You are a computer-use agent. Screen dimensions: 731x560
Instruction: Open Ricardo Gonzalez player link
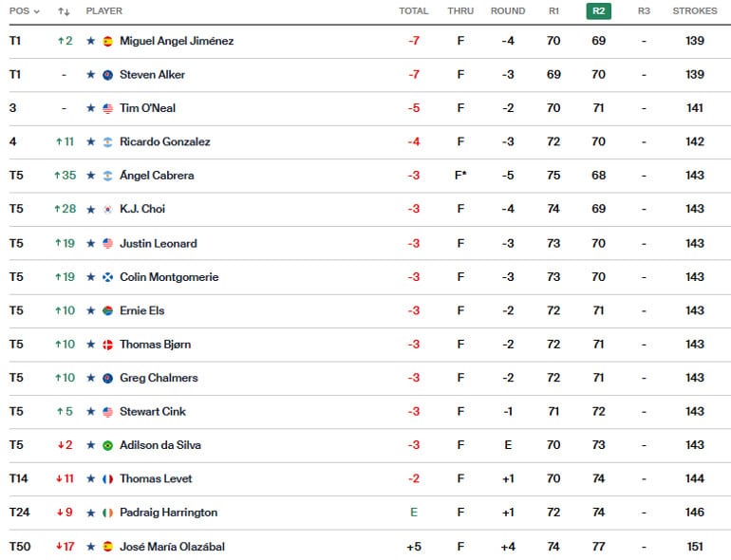click(x=165, y=141)
